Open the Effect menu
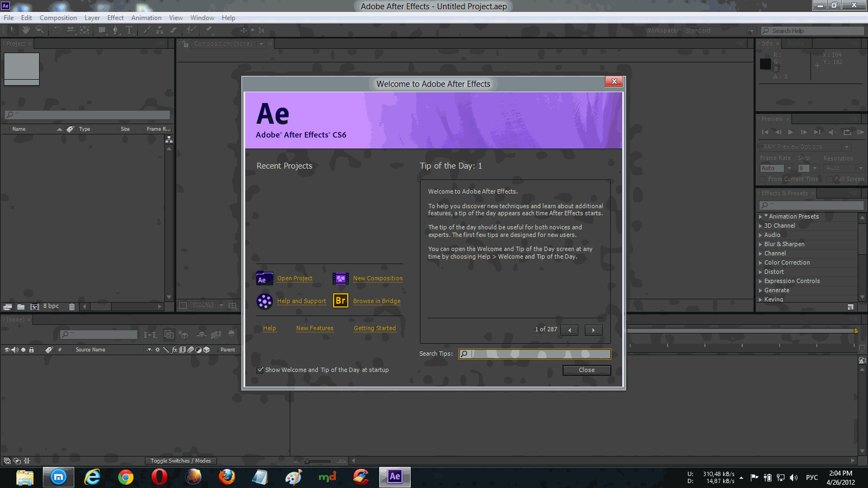Image resolution: width=868 pixels, height=488 pixels. coord(116,18)
